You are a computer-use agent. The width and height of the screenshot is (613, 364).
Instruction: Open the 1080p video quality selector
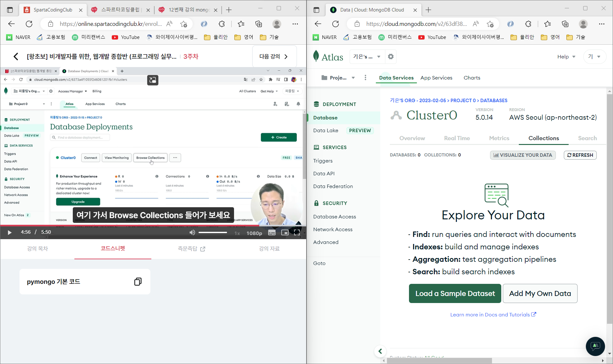click(254, 233)
